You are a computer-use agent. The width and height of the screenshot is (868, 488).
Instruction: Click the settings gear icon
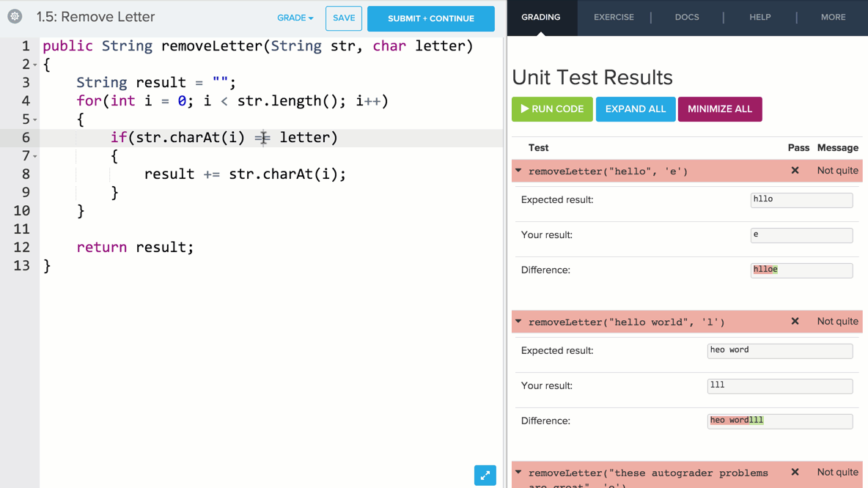click(15, 16)
